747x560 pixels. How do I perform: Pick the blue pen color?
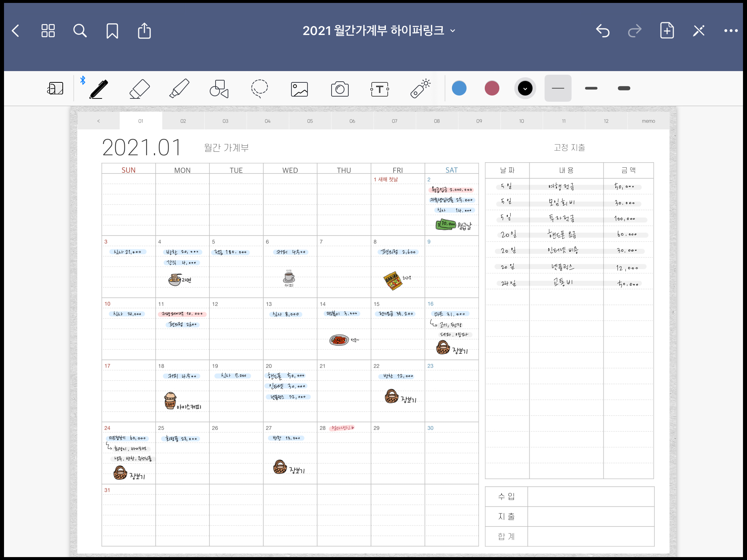pos(459,88)
